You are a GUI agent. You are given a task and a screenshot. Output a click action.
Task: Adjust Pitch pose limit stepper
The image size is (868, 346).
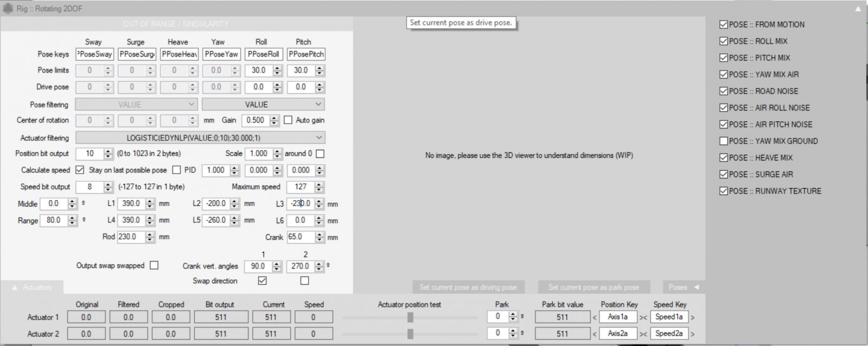click(320, 71)
